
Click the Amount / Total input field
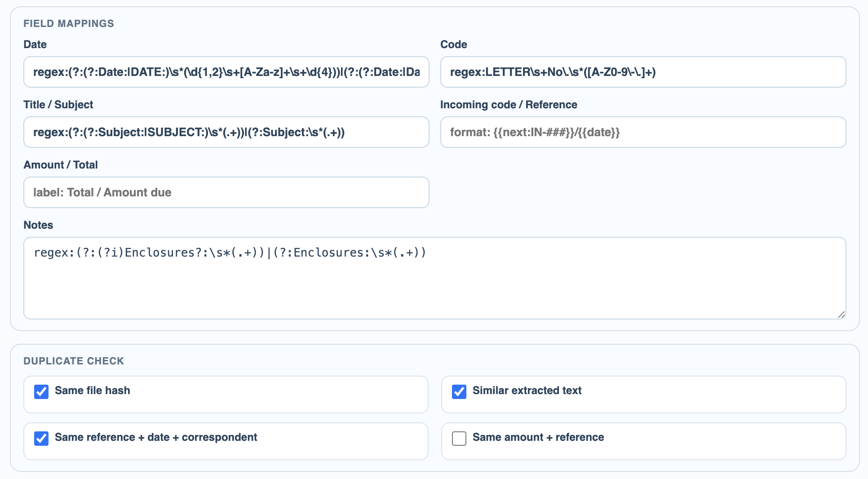point(226,192)
